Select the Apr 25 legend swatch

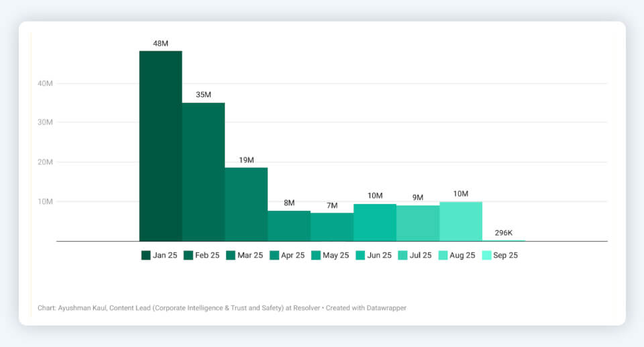[274, 255]
